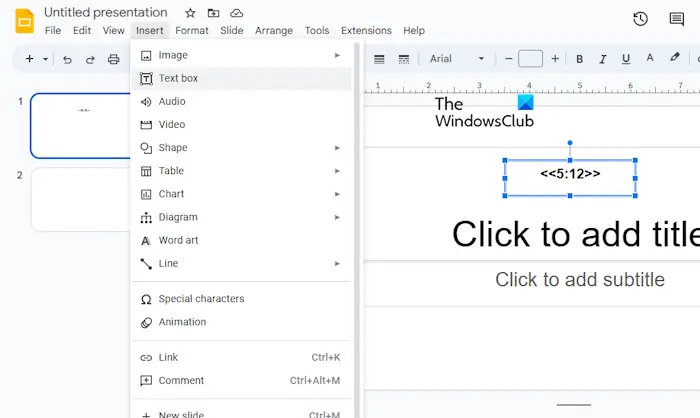Click the Insert menu scrollbar
Image resolution: width=700 pixels, height=418 pixels.
[357, 230]
